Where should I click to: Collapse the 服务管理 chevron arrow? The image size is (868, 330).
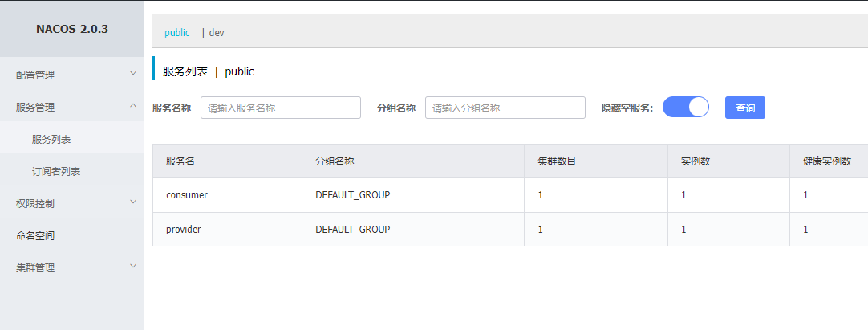[x=133, y=105]
